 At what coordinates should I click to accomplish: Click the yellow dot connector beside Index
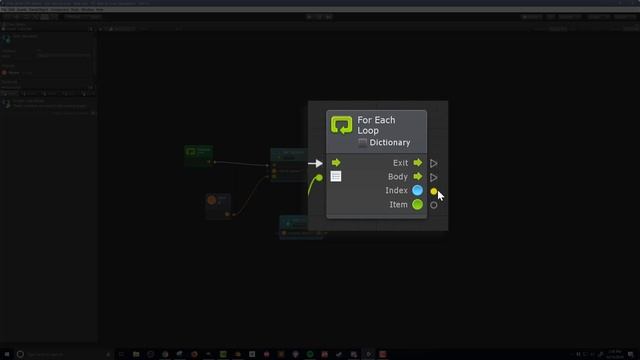pos(433,191)
